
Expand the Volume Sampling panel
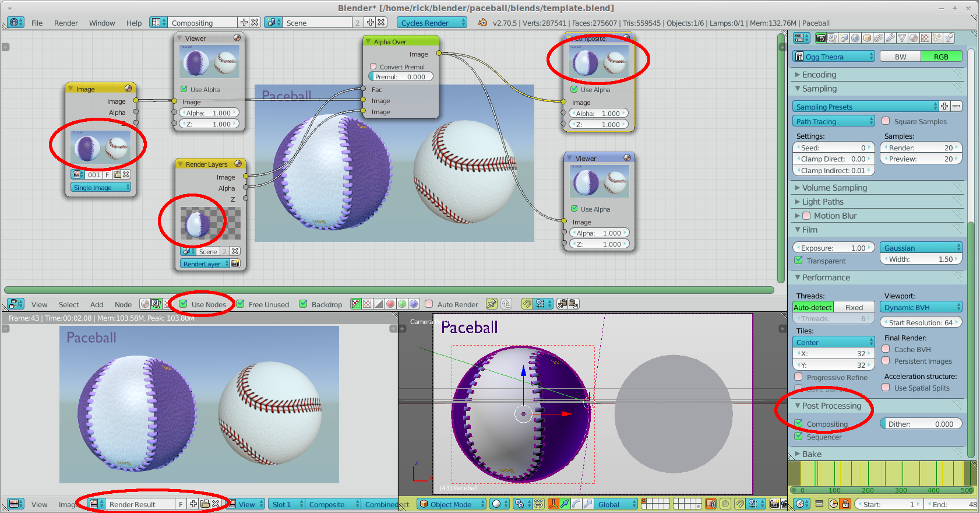834,188
